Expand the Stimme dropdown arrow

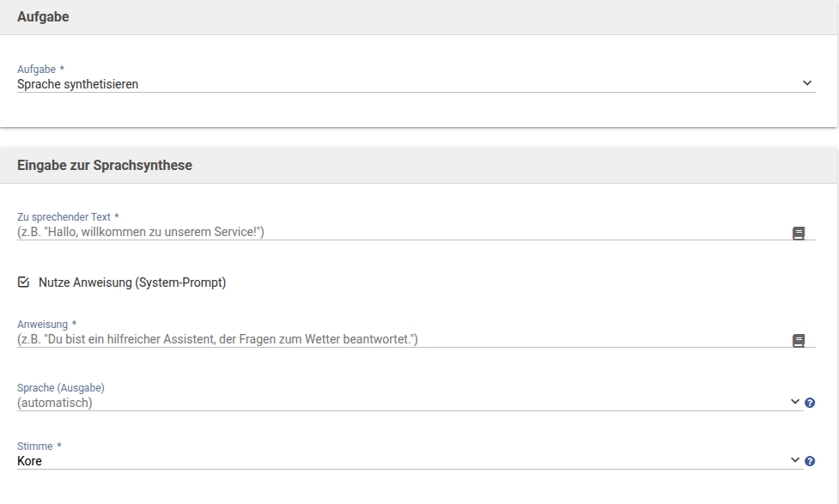pyautogui.click(x=794, y=460)
